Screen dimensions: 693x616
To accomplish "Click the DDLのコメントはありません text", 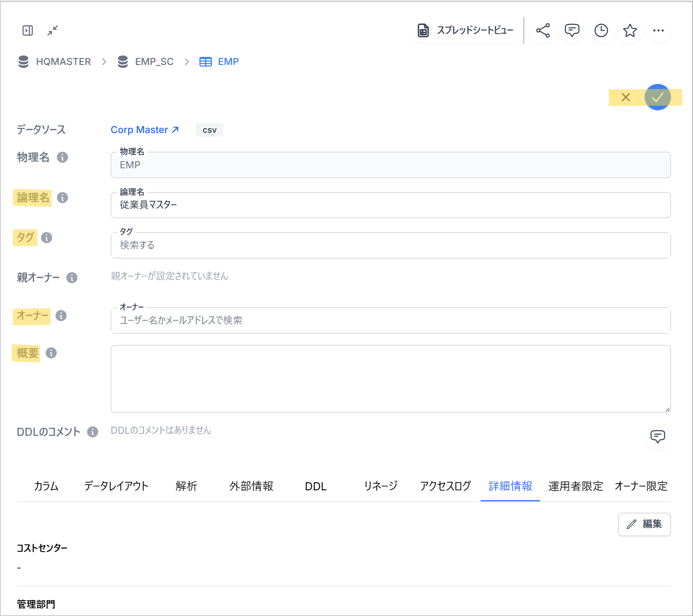I will tap(161, 431).
